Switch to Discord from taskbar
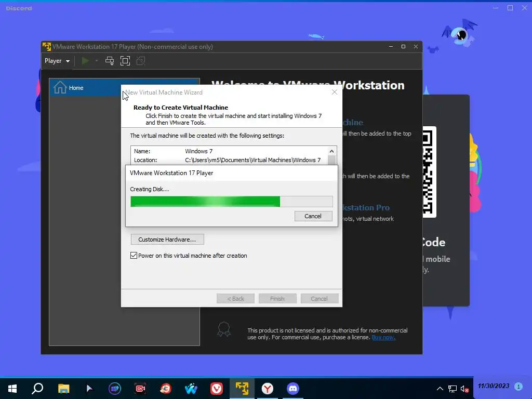Viewport: 532px width, 399px height. pos(293,388)
